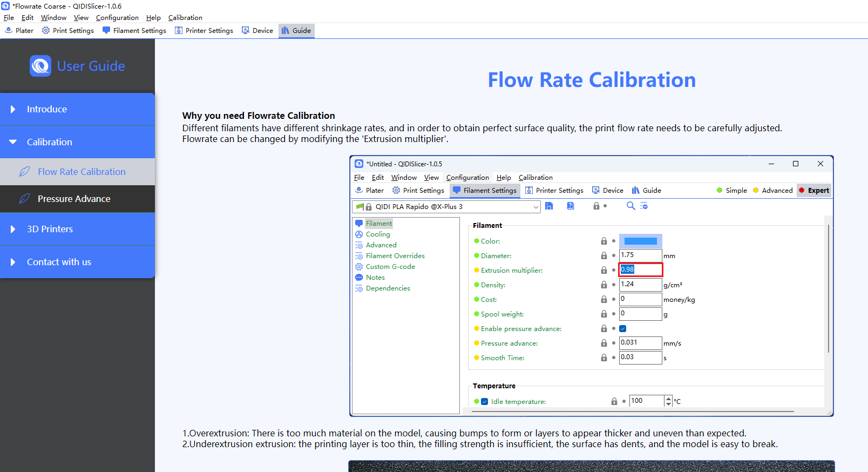Screen dimensions: 868x472
Task: Click the Printer Settings icon in top toolbar
Action: point(179,31)
